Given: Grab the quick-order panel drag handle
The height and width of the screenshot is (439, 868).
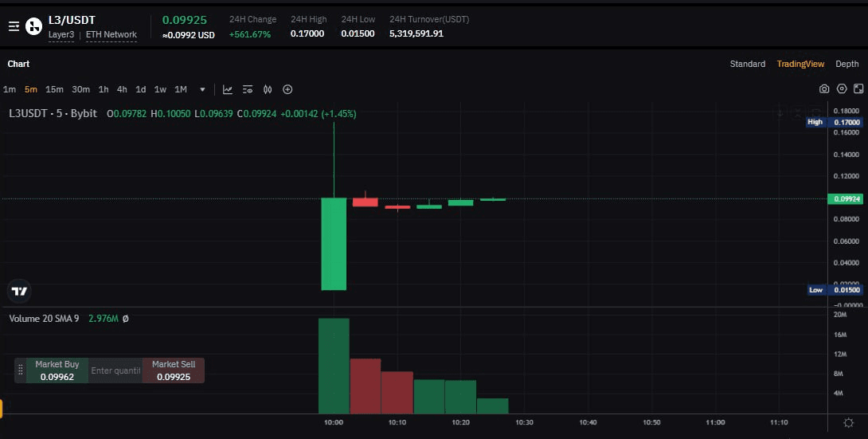Looking at the screenshot, I should point(21,370).
